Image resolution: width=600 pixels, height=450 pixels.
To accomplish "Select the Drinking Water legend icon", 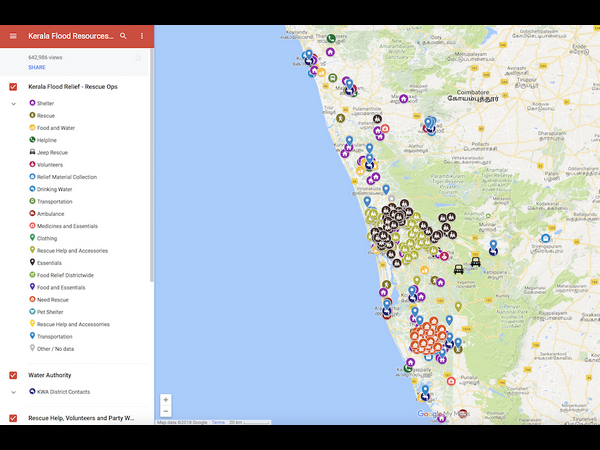I will click(32, 189).
